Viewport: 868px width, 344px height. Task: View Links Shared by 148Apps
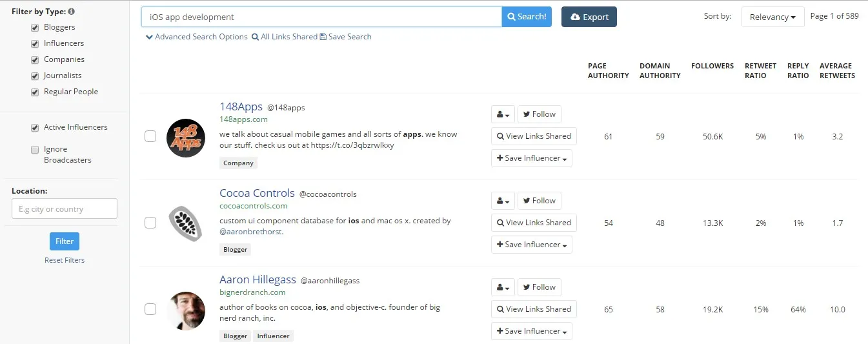click(534, 136)
